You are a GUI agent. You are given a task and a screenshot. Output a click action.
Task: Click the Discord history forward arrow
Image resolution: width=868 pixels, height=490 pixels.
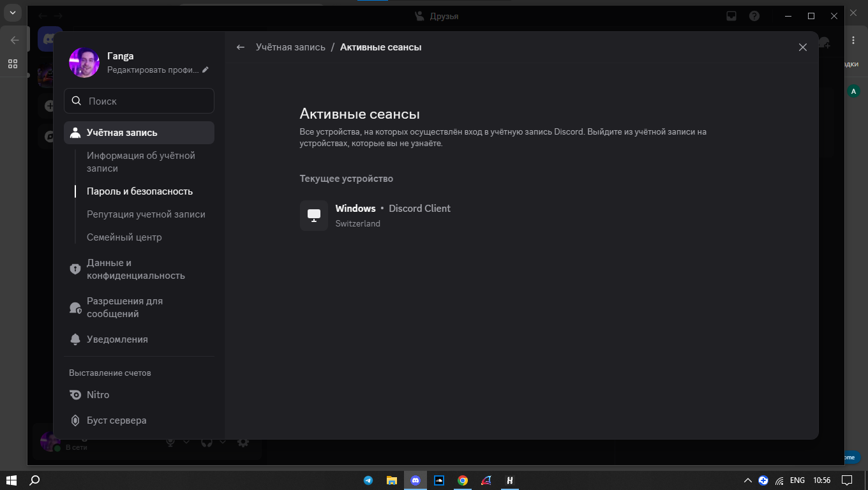click(x=58, y=16)
